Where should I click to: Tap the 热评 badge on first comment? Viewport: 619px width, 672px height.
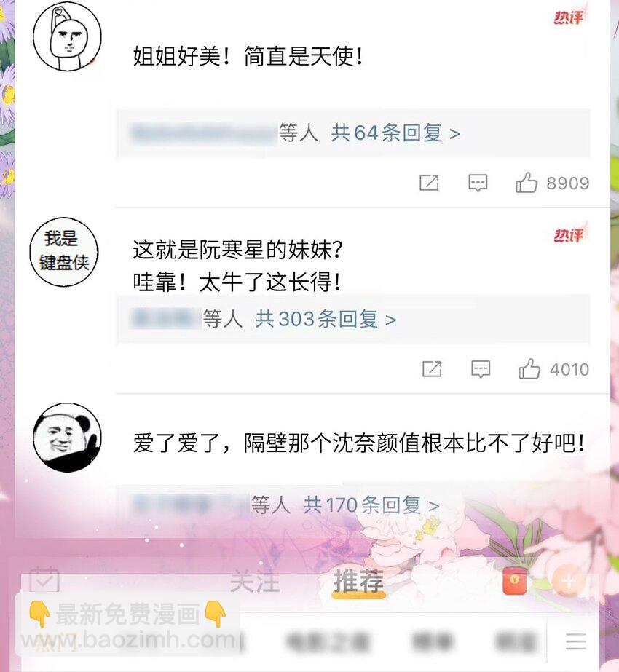(x=569, y=17)
